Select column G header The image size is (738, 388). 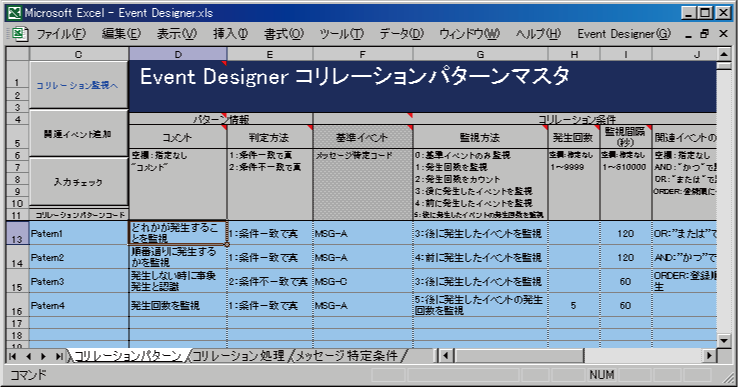click(x=481, y=54)
